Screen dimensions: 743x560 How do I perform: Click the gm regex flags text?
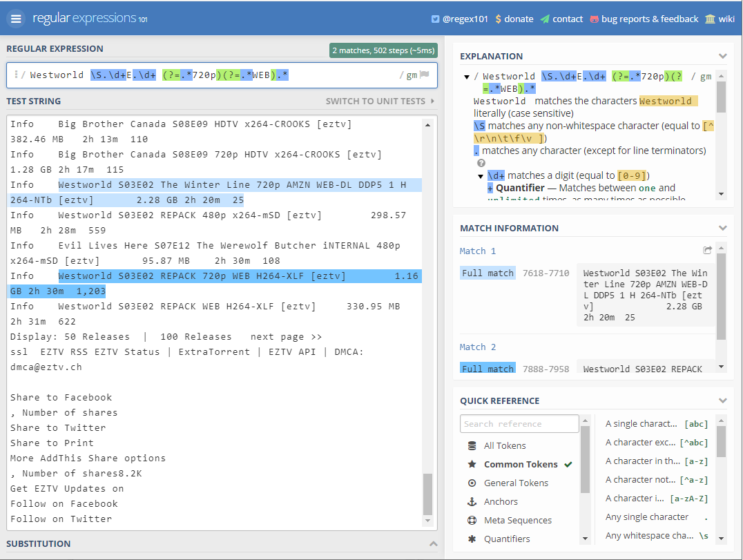412,75
